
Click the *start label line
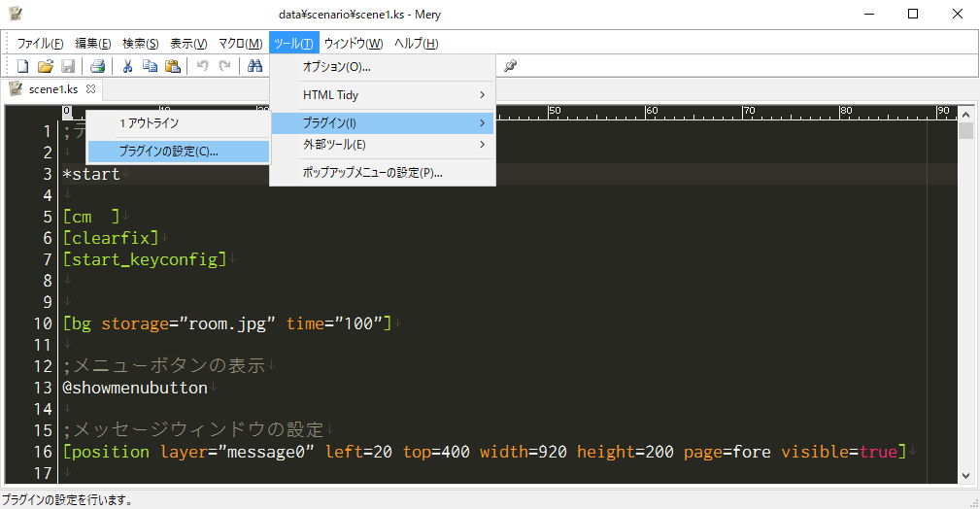tap(91, 175)
